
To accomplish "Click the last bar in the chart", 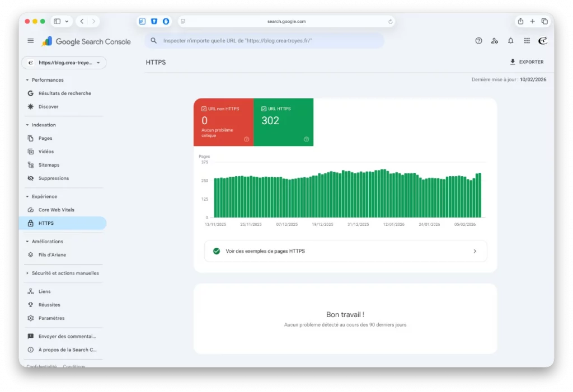I will coord(480,195).
